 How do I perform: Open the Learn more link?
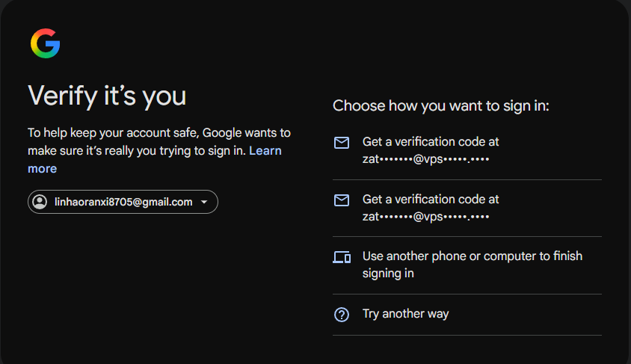[x=155, y=160]
